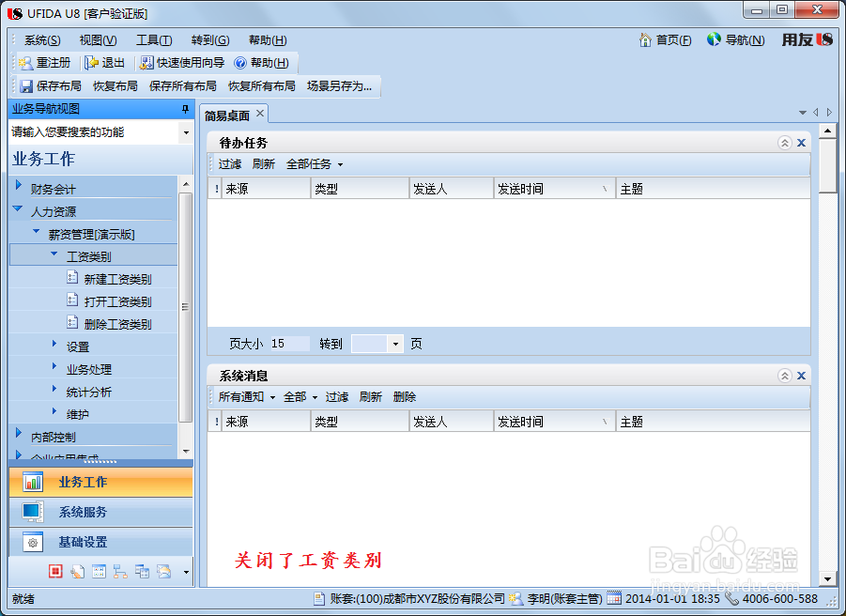
Task: Click the calendar-style panel icon in sidebar footer
Action: tap(99, 571)
